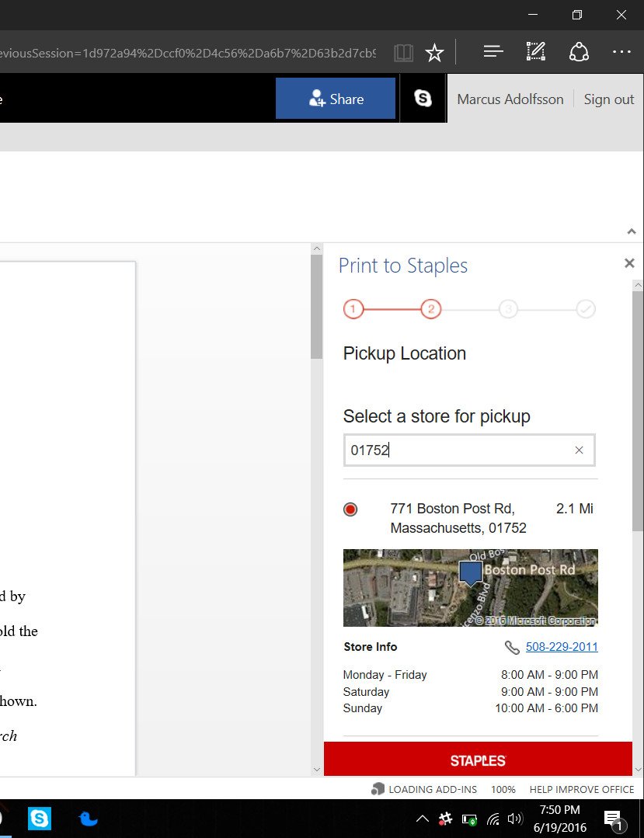Viewport: 644px width, 838px height.
Task: Open Skype chat icon in header
Action: point(423,99)
